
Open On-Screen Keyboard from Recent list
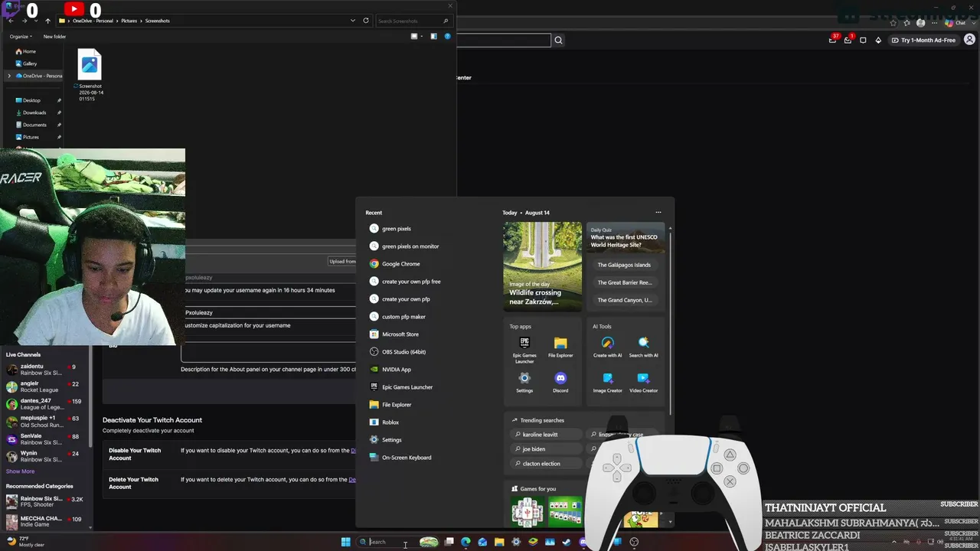click(x=400, y=458)
